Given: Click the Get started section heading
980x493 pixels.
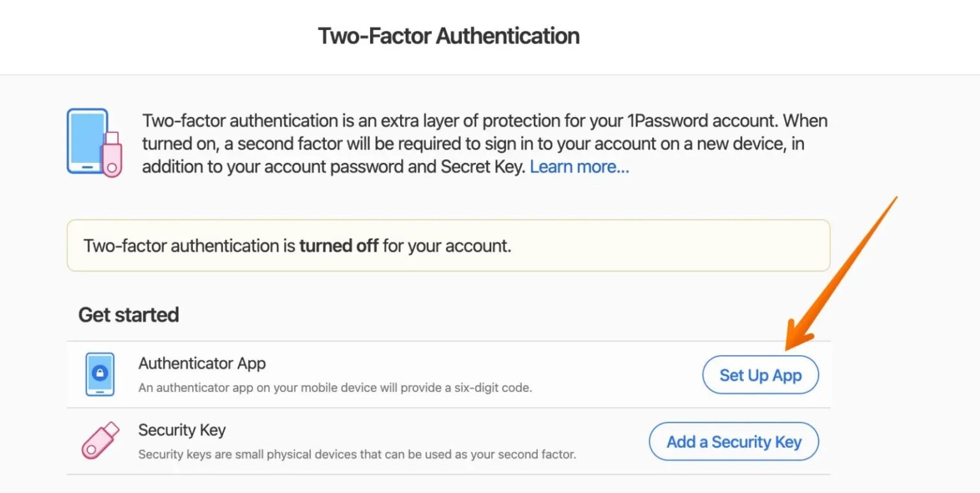Looking at the screenshot, I should pyautogui.click(x=128, y=315).
